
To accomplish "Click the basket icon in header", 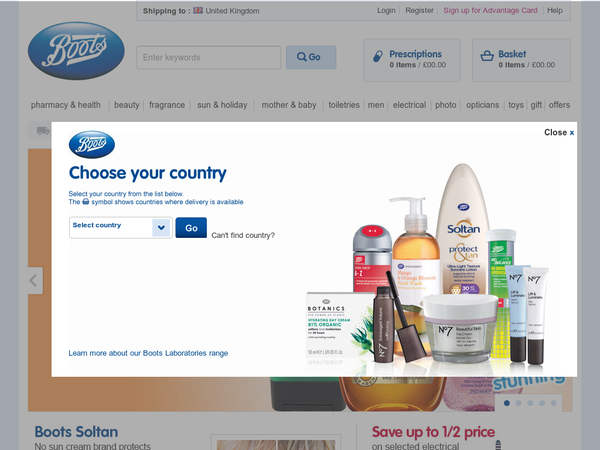I will tap(487, 56).
